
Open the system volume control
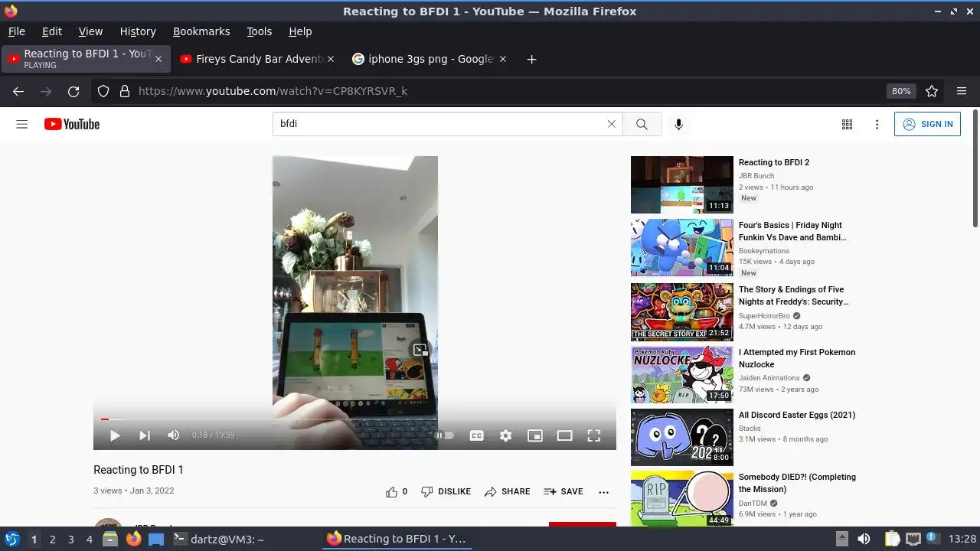tap(864, 539)
